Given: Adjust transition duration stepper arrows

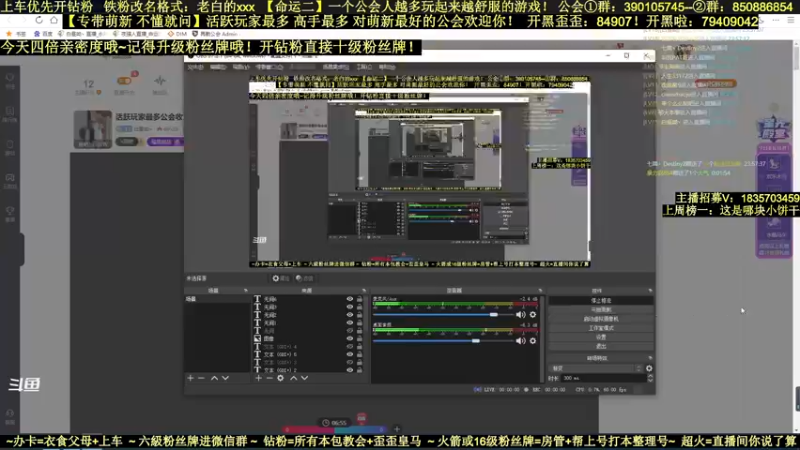Looking at the screenshot, I should (x=650, y=378).
